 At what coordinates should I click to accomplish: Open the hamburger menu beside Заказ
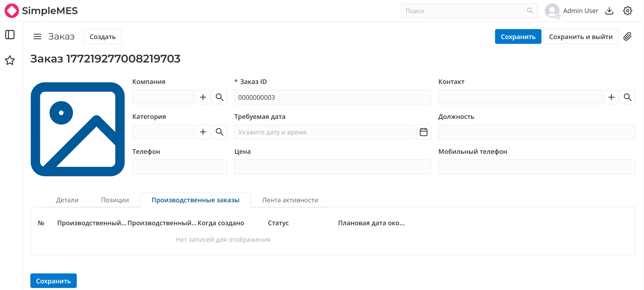[37, 36]
